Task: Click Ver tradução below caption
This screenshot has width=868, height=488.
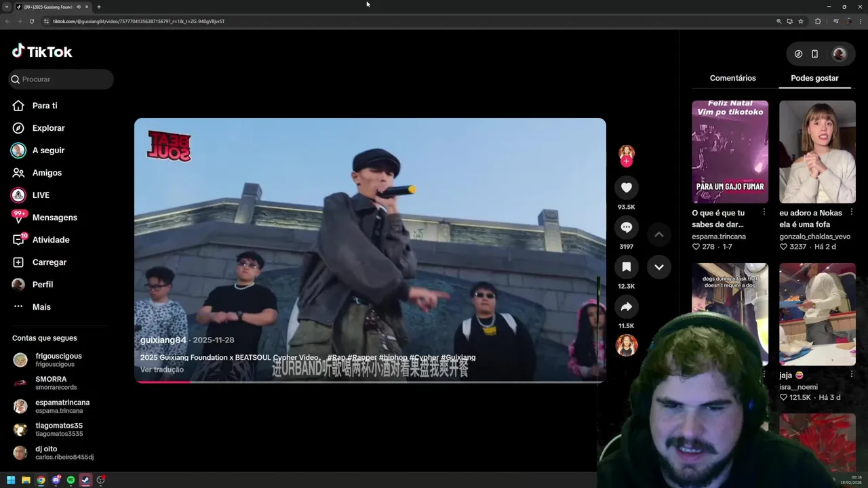Action: coord(162,369)
